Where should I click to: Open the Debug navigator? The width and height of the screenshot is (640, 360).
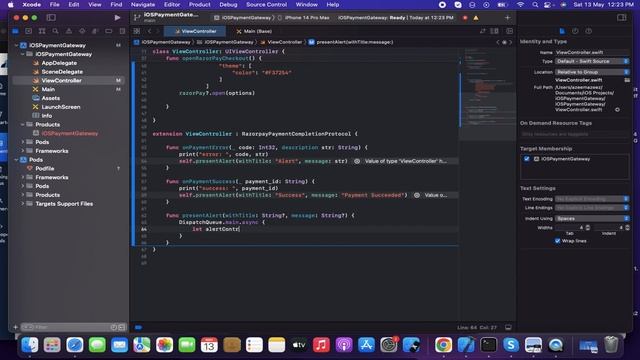coord(95,31)
